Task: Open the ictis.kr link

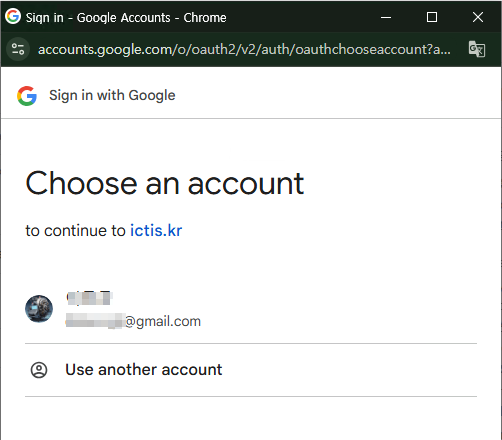Action: coord(156,231)
